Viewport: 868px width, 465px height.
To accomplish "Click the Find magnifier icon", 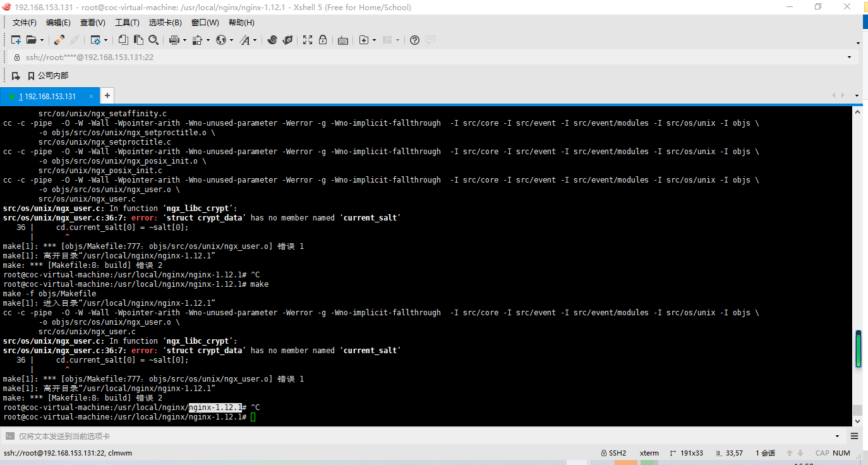I will (x=154, y=40).
